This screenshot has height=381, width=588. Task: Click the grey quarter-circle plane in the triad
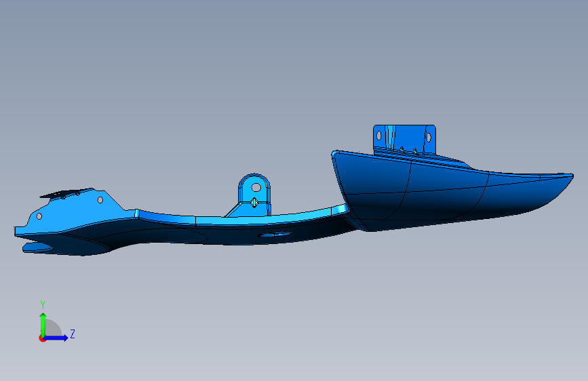(53, 327)
